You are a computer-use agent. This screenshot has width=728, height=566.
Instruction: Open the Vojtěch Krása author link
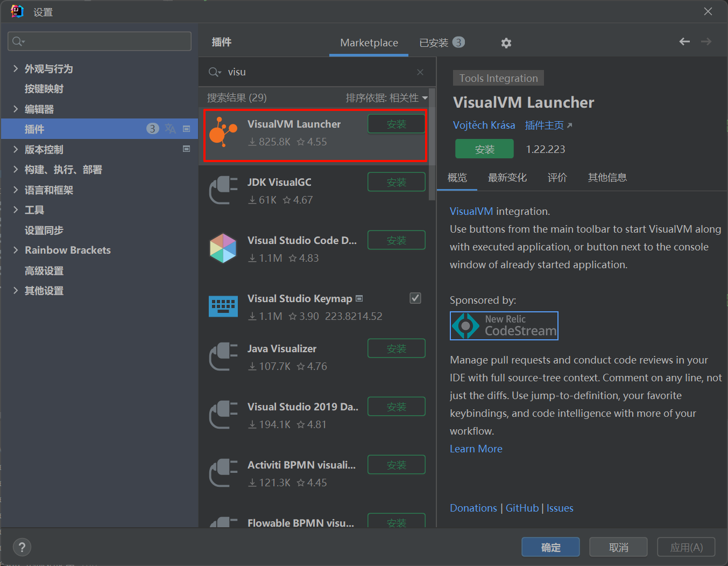pyautogui.click(x=484, y=125)
